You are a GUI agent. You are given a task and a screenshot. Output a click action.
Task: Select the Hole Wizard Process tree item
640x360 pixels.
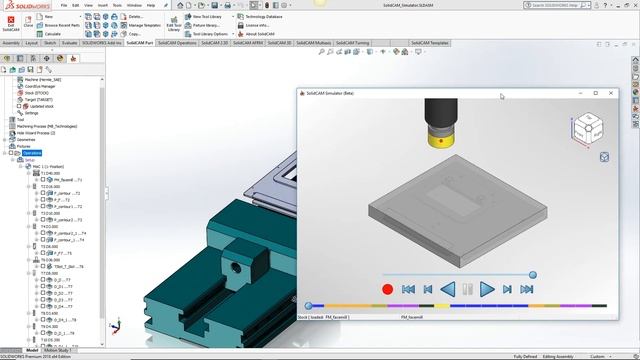[36, 133]
